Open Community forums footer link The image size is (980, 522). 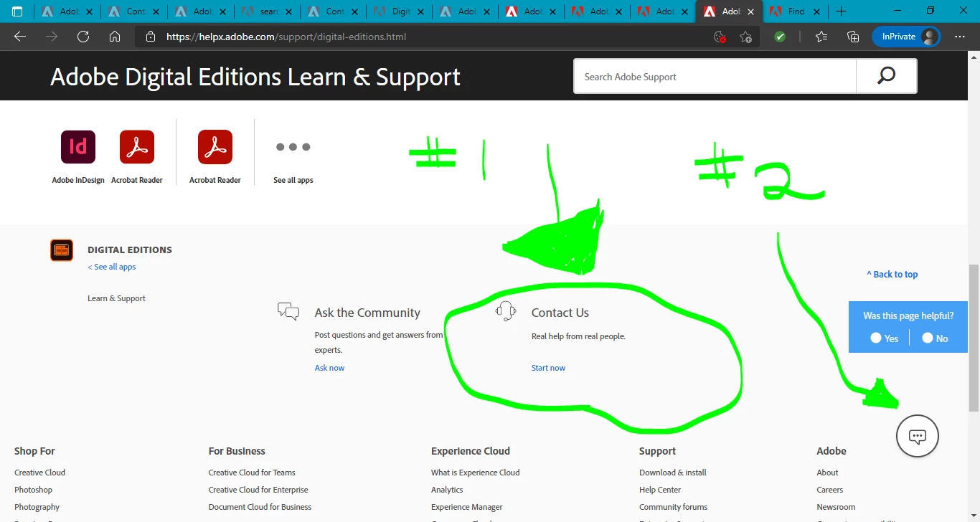[x=673, y=507]
